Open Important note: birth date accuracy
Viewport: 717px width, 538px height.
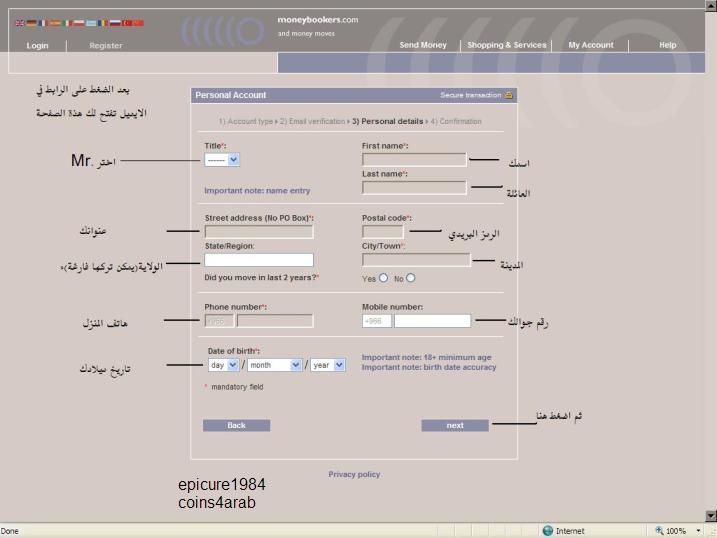tap(429, 367)
